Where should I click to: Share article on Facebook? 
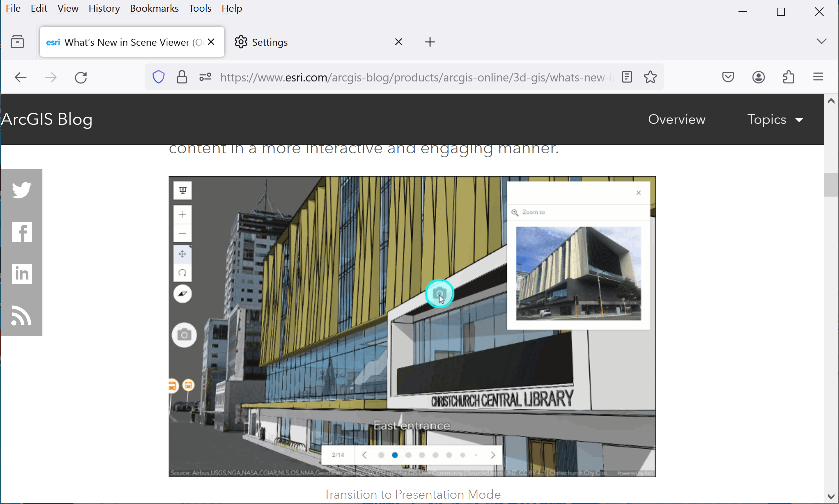point(21,232)
